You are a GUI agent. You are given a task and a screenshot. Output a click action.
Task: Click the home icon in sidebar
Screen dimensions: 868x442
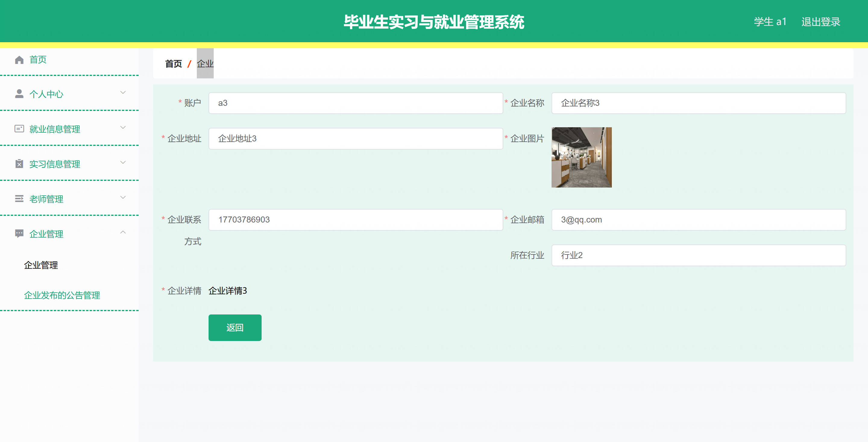coord(19,60)
